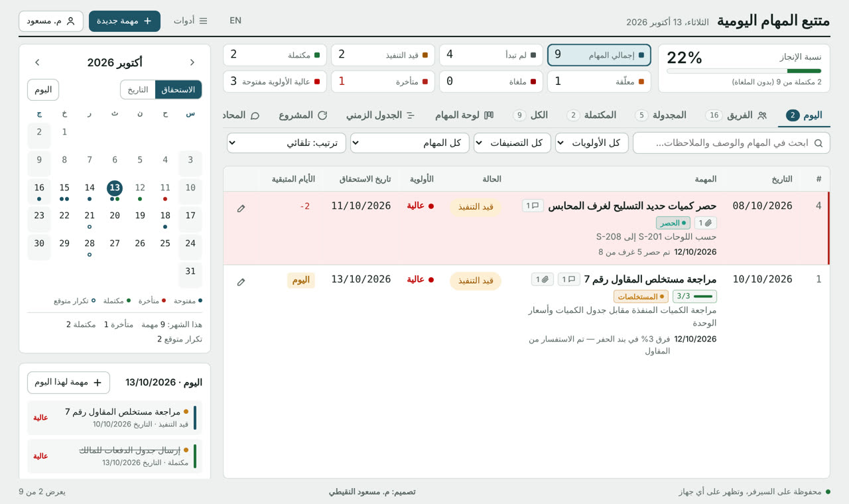Open the م. مسعود user menu

tap(51, 21)
